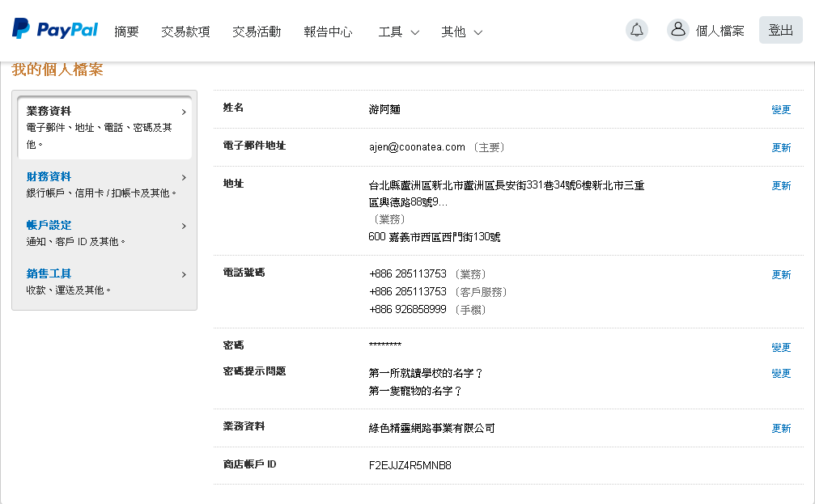
Task: Click the name 游阿麵
Action: [384, 109]
